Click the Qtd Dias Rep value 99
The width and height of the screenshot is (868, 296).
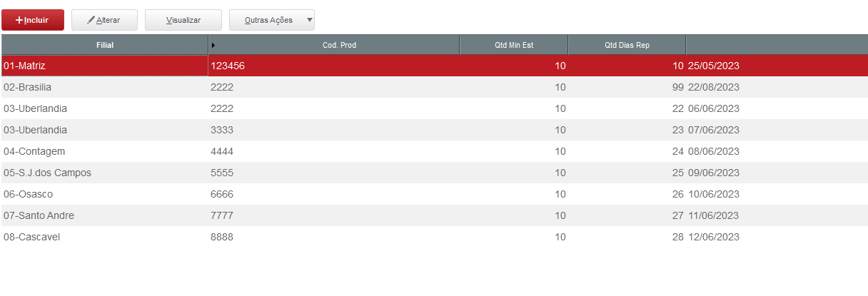pos(678,87)
